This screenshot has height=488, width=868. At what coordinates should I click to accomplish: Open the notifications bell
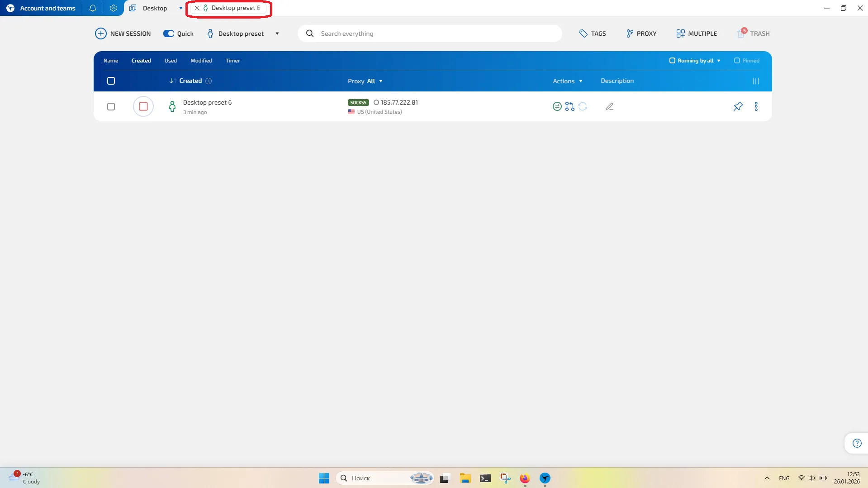pyautogui.click(x=93, y=8)
